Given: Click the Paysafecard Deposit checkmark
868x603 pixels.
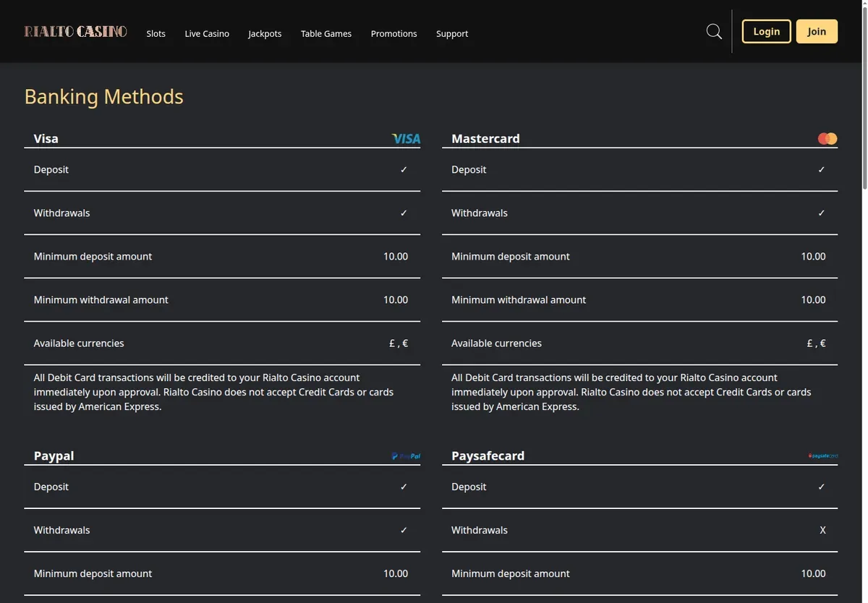Looking at the screenshot, I should tap(821, 487).
